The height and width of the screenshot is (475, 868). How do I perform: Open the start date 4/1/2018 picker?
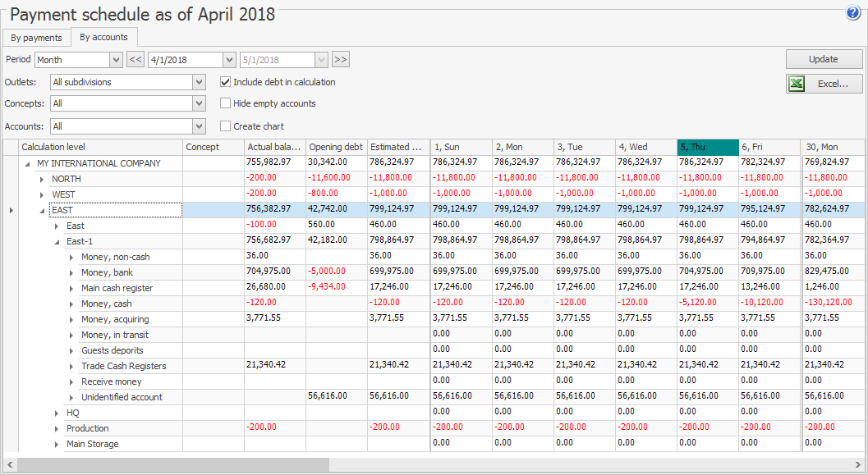[229, 60]
